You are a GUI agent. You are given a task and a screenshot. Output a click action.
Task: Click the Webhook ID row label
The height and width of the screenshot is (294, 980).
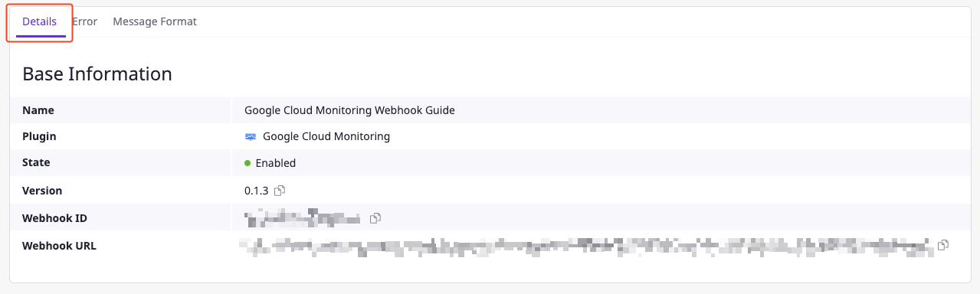tap(55, 218)
